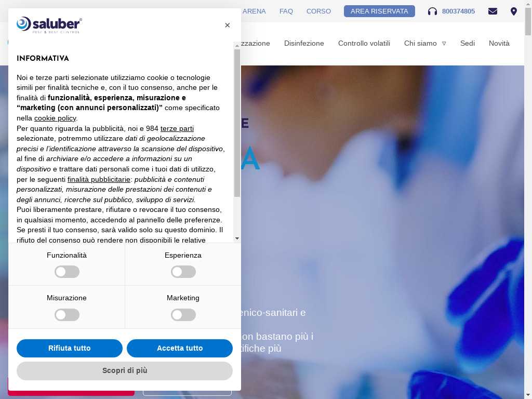This screenshot has width=532, height=399.
Task: Go to Controllo volatili page
Action: (364, 44)
